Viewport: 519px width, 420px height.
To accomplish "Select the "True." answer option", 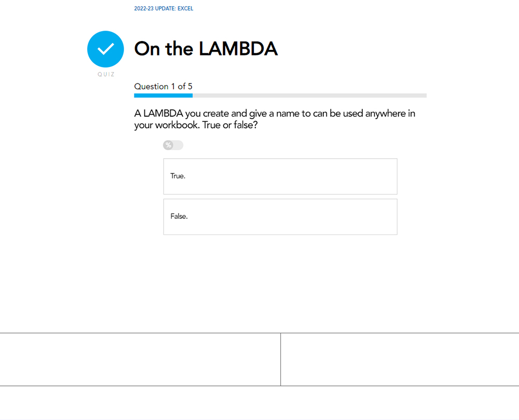I will 280,176.
